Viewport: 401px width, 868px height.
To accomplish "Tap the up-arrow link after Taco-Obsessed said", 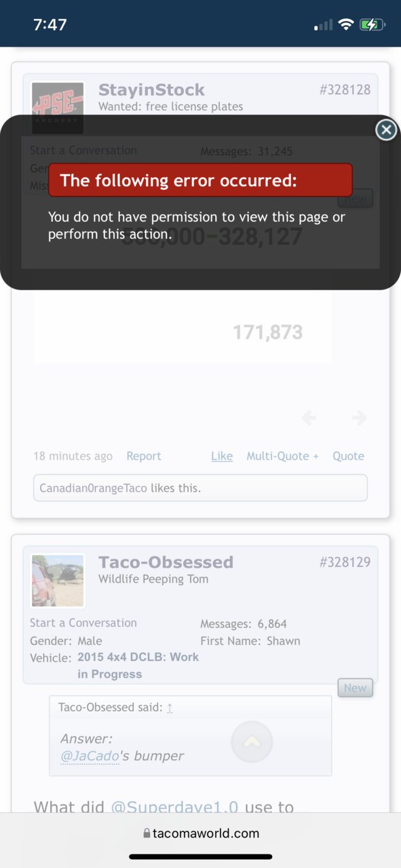I will [170, 707].
